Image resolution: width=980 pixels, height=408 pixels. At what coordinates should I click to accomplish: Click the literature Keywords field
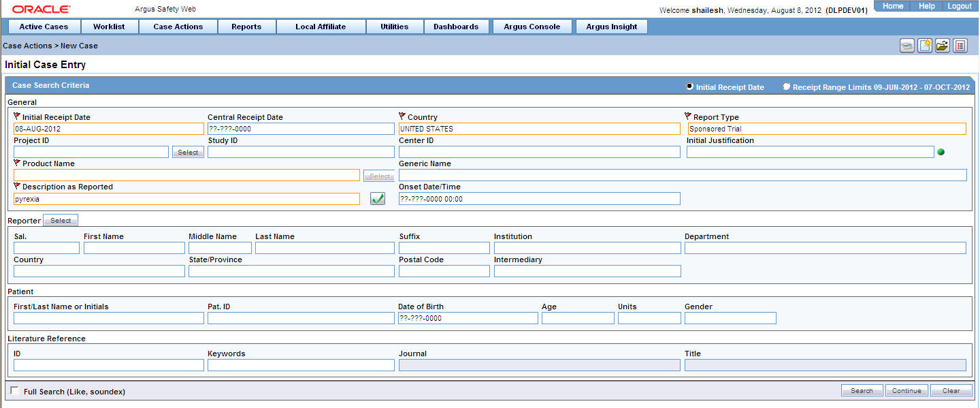[301, 365]
